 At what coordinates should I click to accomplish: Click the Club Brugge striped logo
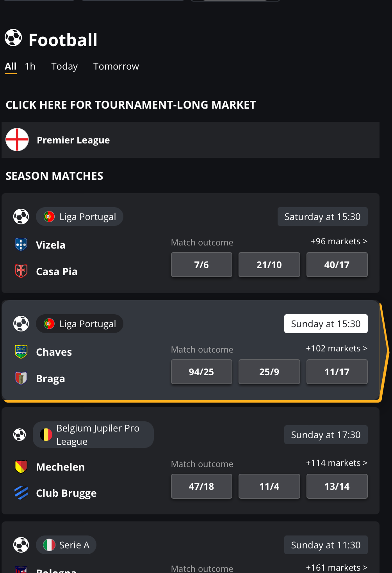point(21,493)
